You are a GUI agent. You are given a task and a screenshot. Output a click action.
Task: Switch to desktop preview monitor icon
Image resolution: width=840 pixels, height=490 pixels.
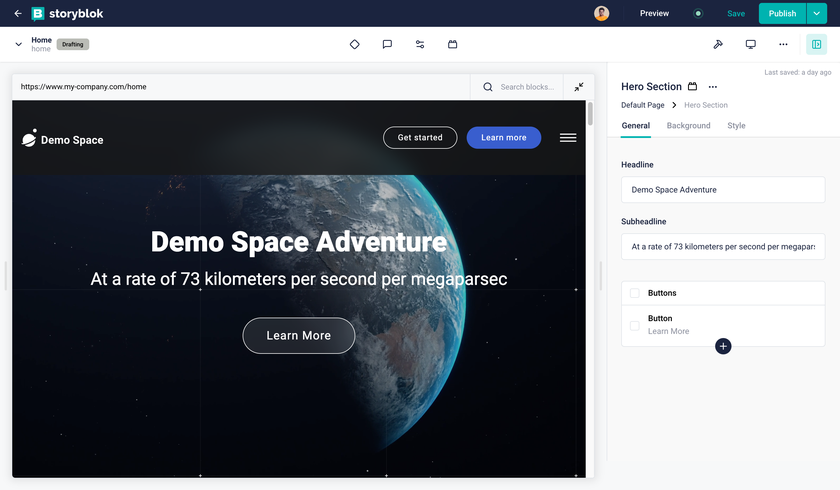point(751,44)
